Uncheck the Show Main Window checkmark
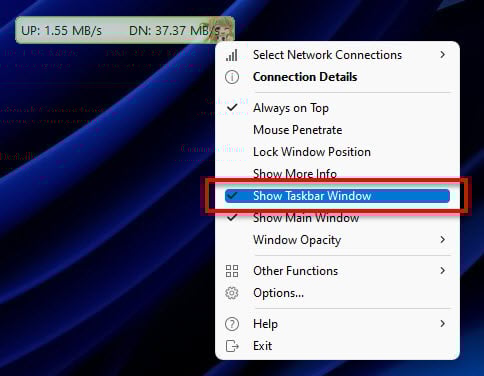This screenshot has width=484, height=376. pos(232,218)
